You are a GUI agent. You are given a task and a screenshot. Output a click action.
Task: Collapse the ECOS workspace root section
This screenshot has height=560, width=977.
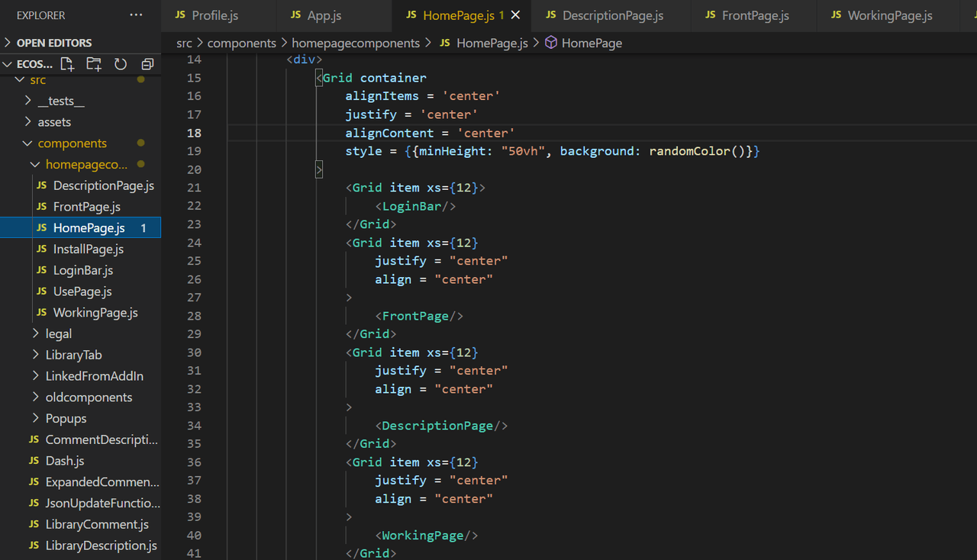[8, 64]
